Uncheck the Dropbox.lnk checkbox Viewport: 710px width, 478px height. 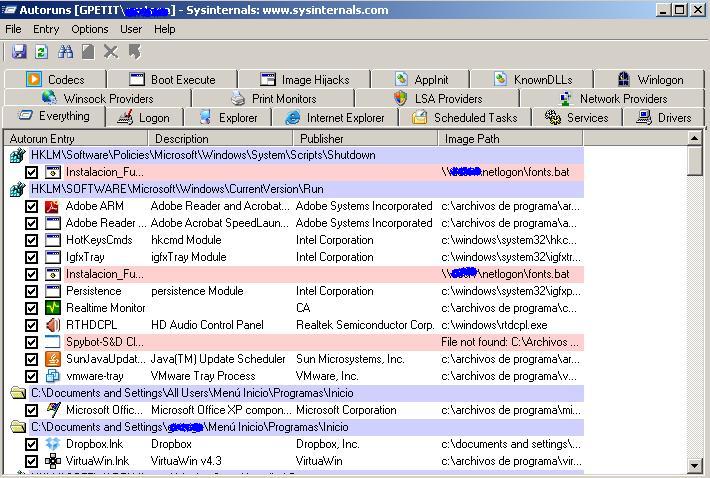(31, 444)
